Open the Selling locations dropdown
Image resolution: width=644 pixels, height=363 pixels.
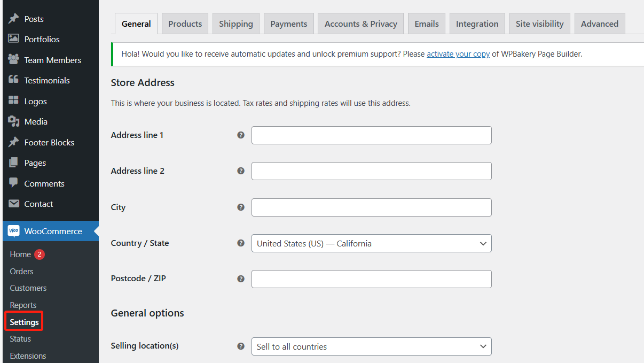click(x=371, y=346)
